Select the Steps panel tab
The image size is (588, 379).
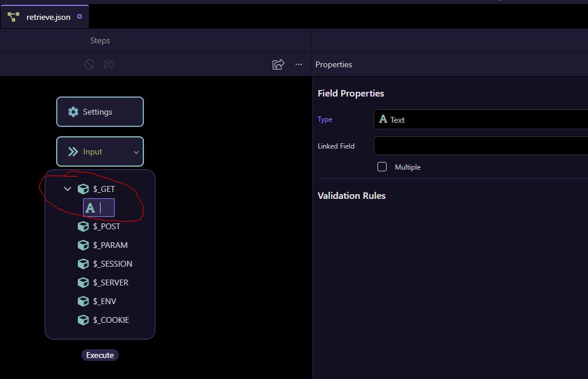coord(99,40)
